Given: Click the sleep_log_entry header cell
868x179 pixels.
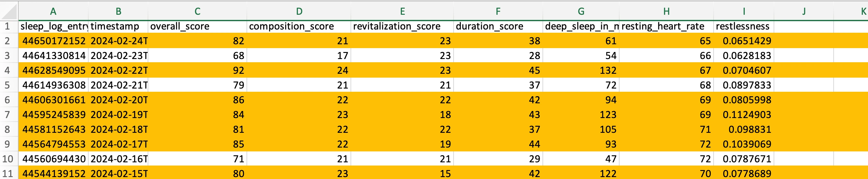Looking at the screenshot, I should (x=53, y=26).
